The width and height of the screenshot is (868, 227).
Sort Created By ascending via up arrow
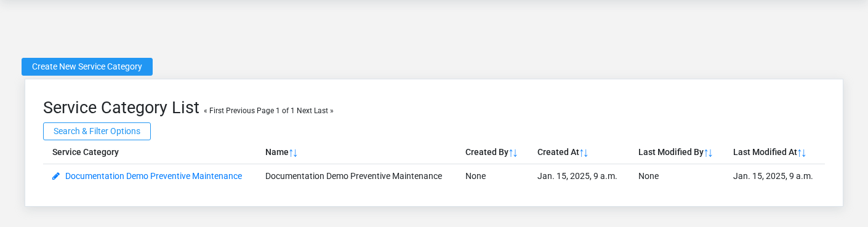click(511, 153)
